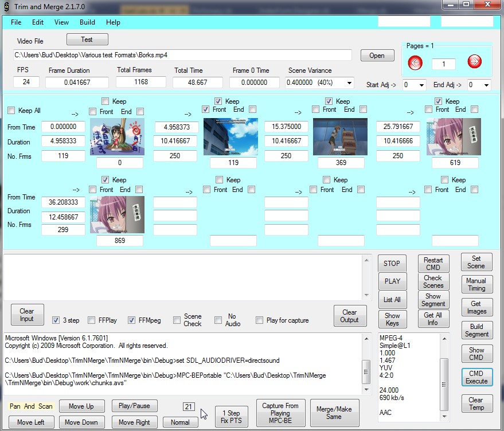504x431 pixels.
Task: Select the scene thumbnail at frame 0
Action: [x=117, y=136]
